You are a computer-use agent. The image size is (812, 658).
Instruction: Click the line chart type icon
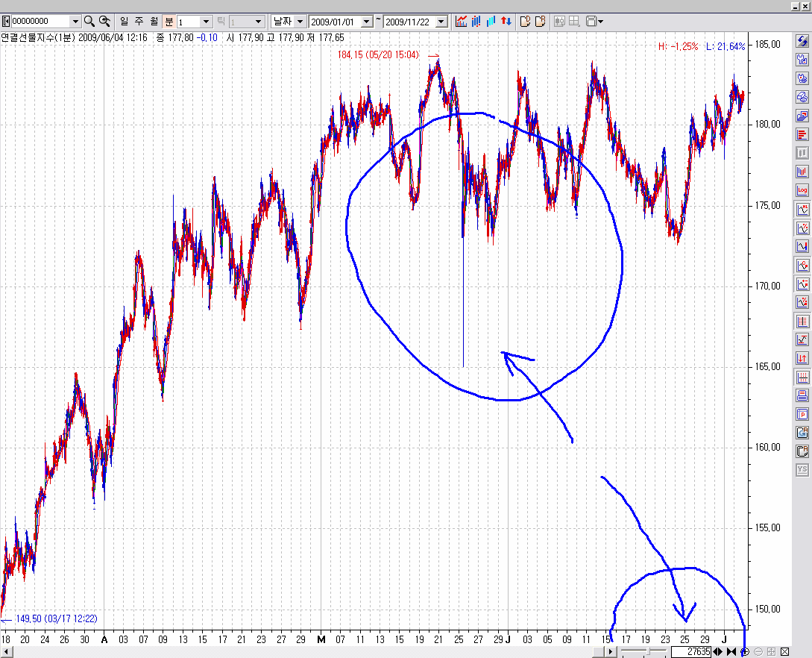[x=462, y=22]
